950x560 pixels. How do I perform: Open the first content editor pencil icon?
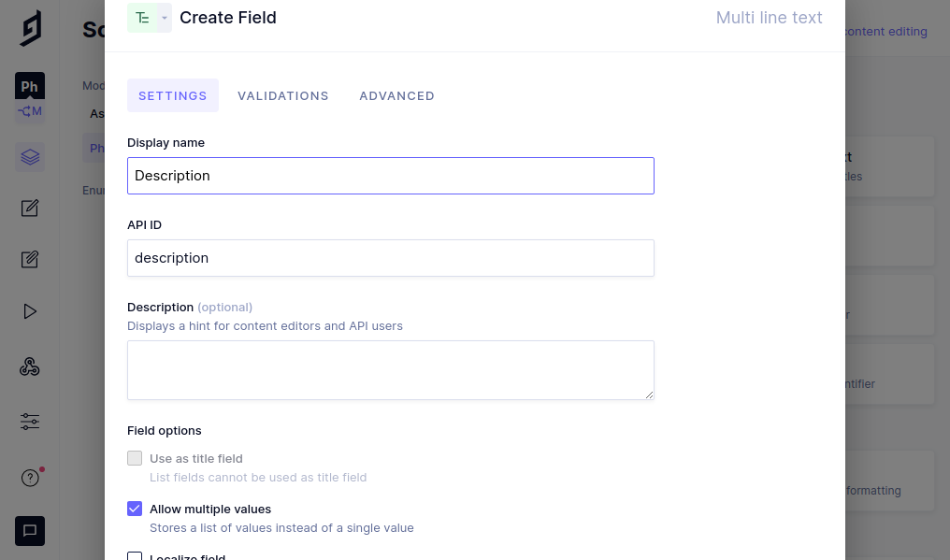(30, 208)
